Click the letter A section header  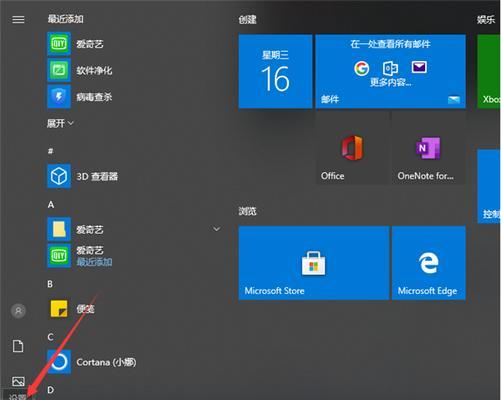pyautogui.click(x=51, y=204)
